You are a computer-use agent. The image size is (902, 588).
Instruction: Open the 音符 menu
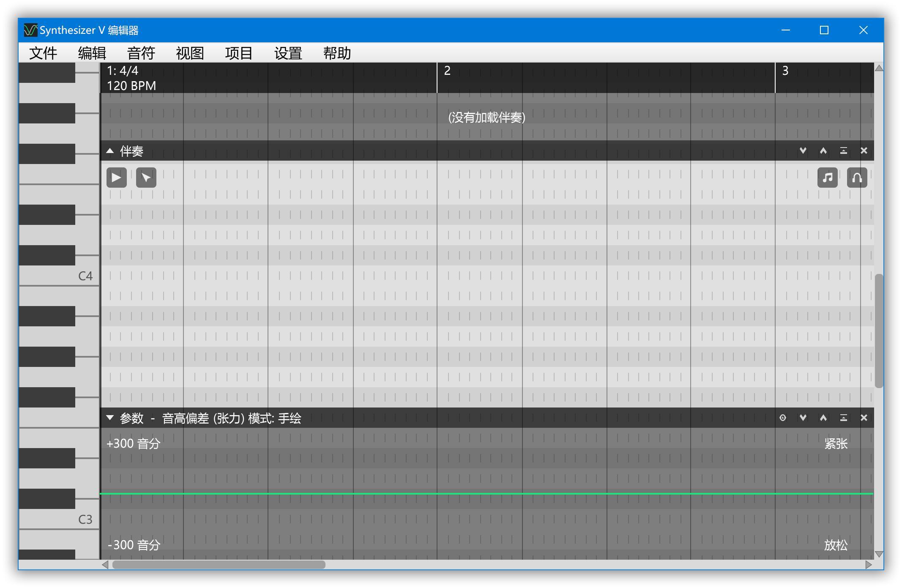point(141,53)
